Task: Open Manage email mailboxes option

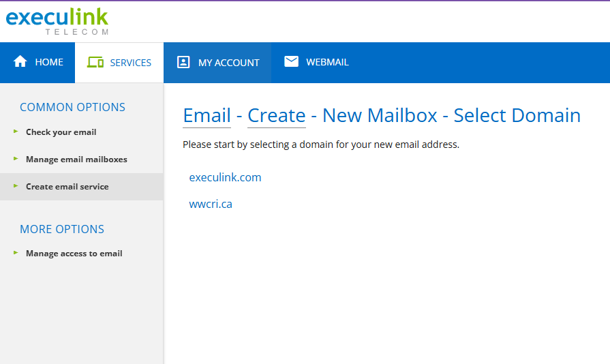Action: [76, 160]
